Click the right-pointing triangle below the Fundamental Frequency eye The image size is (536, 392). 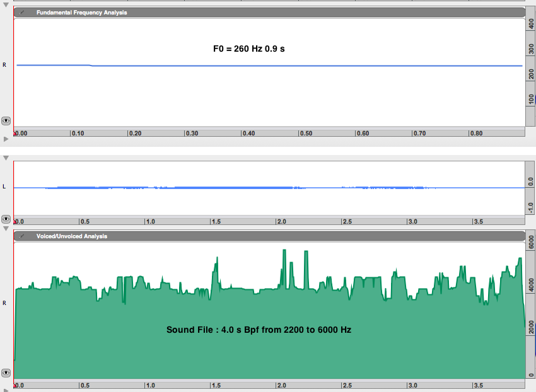point(6,139)
